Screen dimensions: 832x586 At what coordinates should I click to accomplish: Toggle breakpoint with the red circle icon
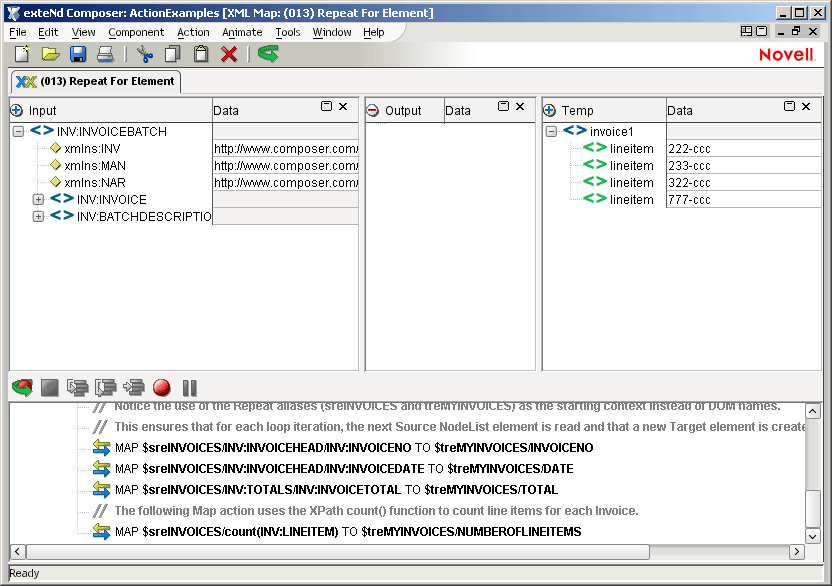tap(161, 387)
